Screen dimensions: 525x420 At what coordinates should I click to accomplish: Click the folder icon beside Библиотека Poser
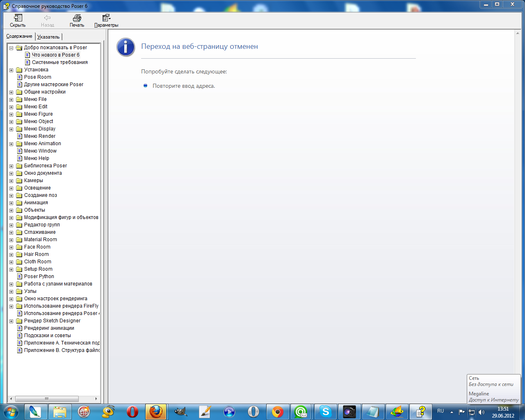coord(19,166)
